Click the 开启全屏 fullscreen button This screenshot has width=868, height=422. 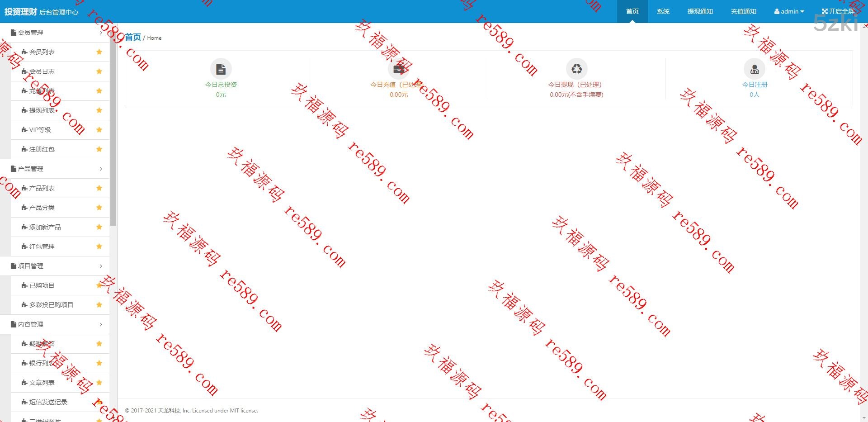(838, 11)
